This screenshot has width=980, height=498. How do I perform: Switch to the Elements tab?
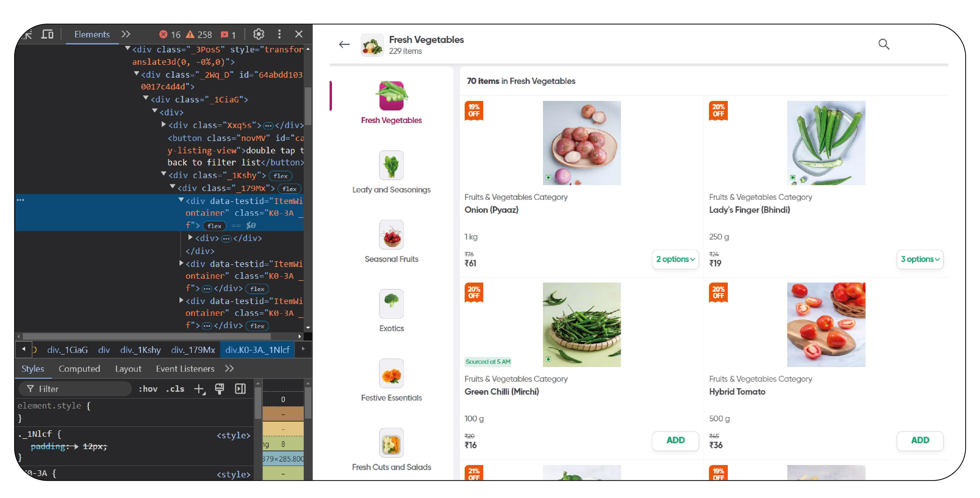(x=92, y=34)
